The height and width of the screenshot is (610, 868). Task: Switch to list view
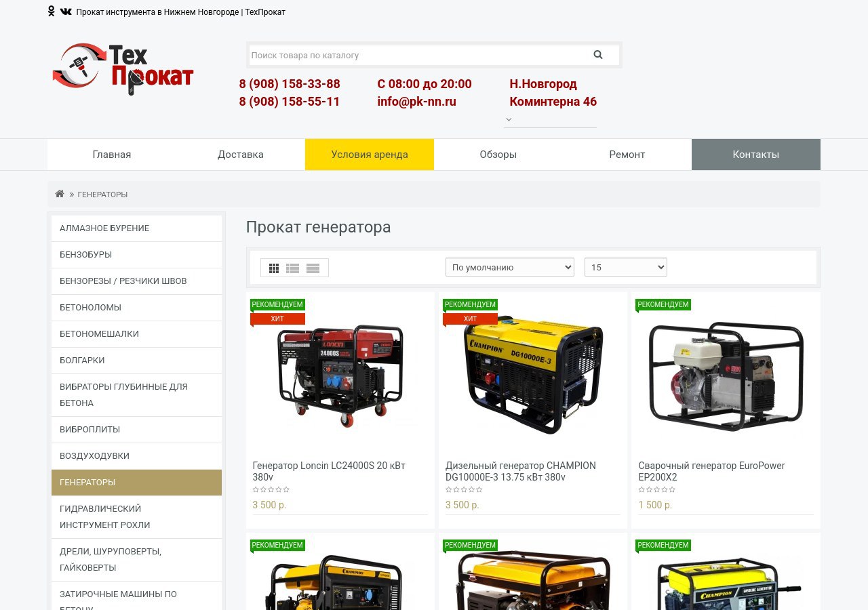tap(293, 268)
